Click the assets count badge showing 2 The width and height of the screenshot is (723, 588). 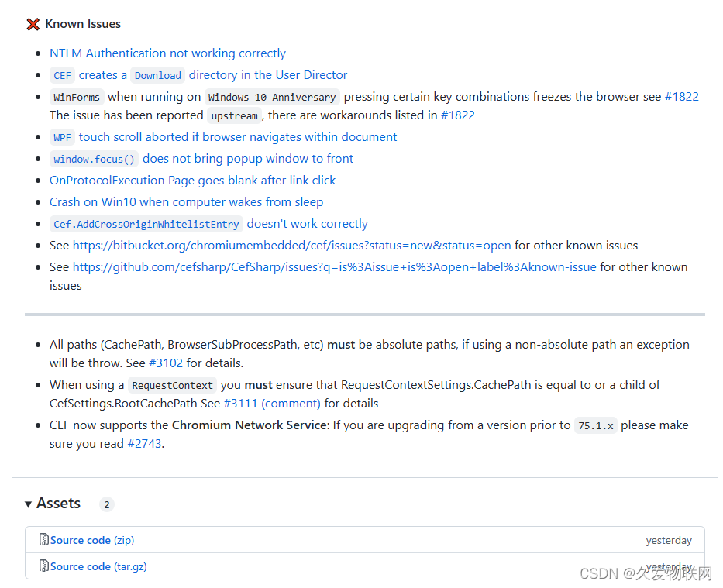click(106, 504)
